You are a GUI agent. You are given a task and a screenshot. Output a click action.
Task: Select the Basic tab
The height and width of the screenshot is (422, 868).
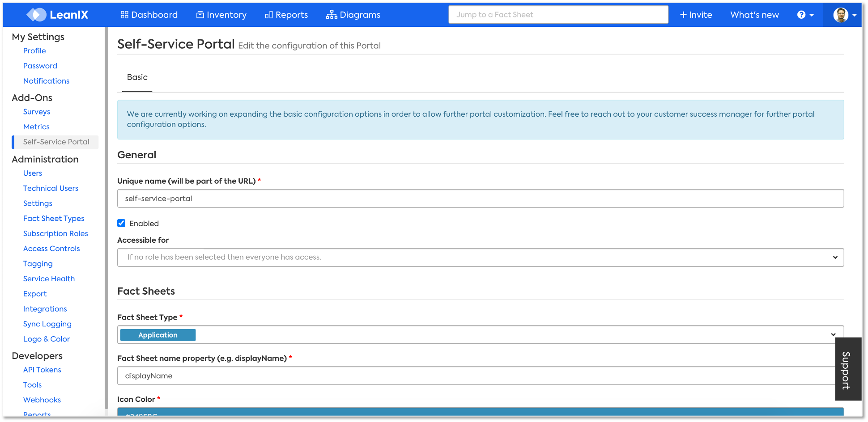pyautogui.click(x=137, y=77)
